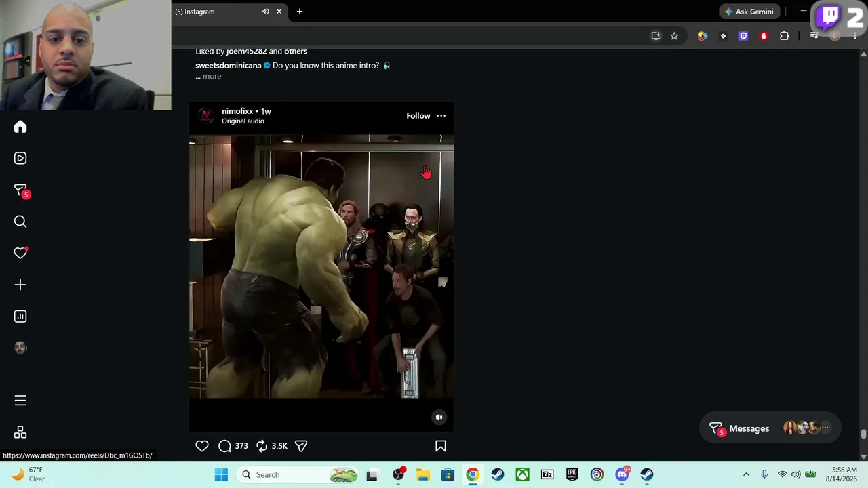The image size is (868, 488).
Task: Open notifications heart in the sidebar
Action: coord(20,253)
